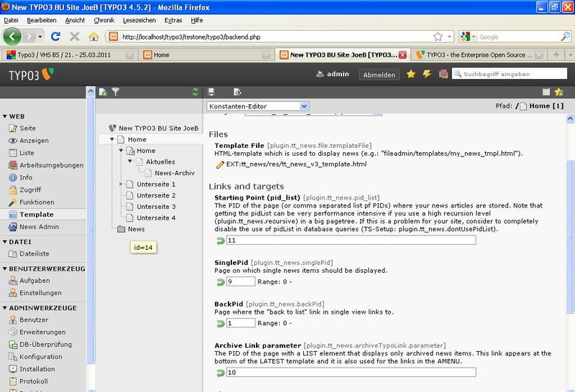Reset the BackPid value
This screenshot has height=392, width=575.
coord(221,324)
